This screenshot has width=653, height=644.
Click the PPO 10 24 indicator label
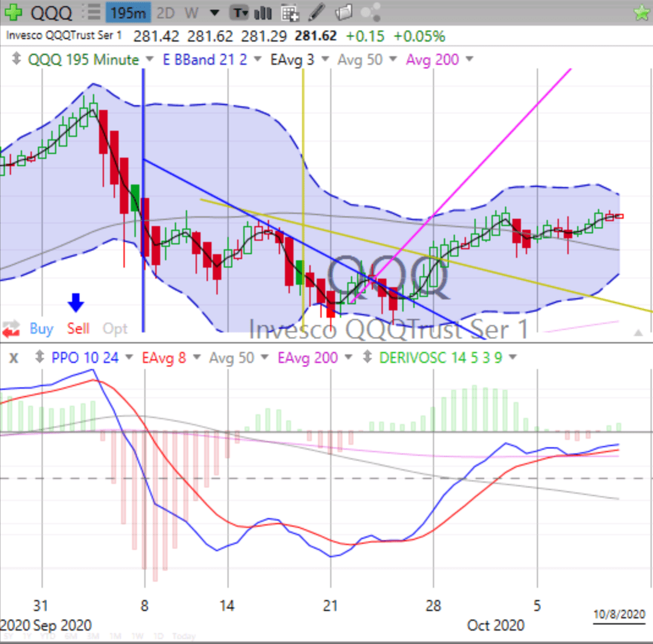click(85, 357)
